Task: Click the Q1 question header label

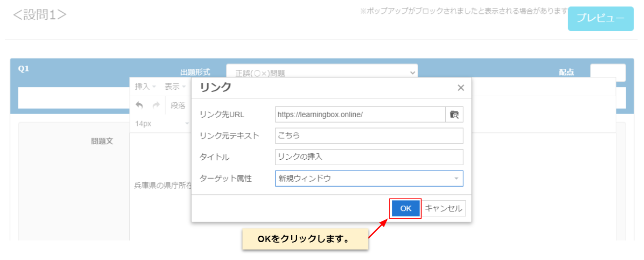Action: point(24,69)
